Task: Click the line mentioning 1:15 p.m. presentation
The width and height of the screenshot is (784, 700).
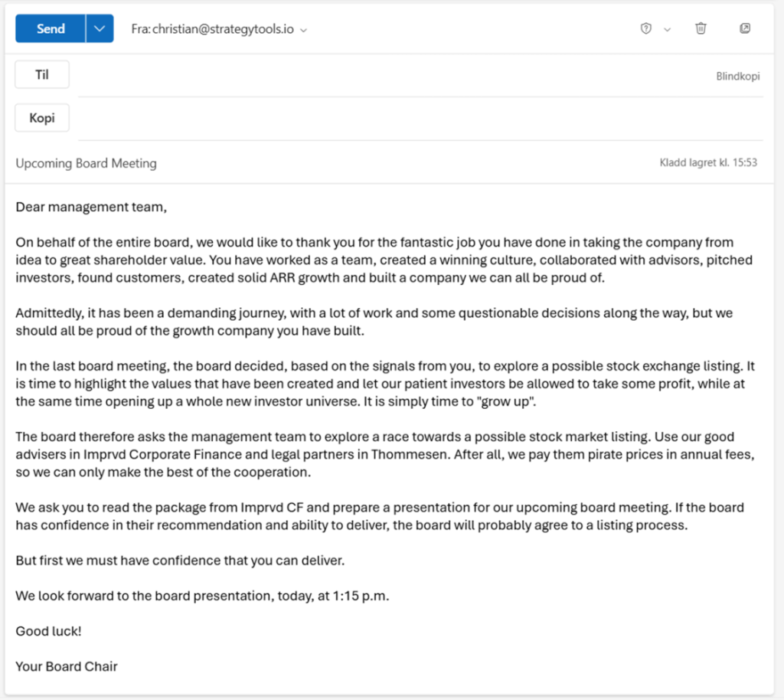Action: tap(202, 596)
